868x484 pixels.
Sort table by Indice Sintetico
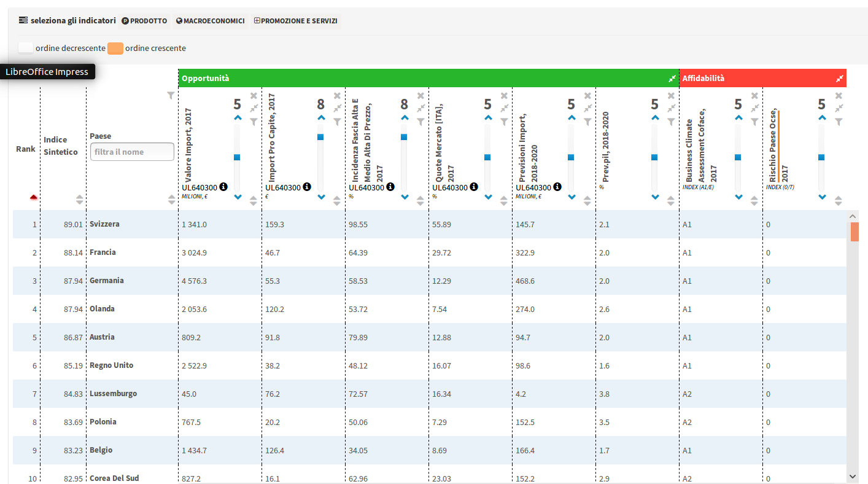79,200
